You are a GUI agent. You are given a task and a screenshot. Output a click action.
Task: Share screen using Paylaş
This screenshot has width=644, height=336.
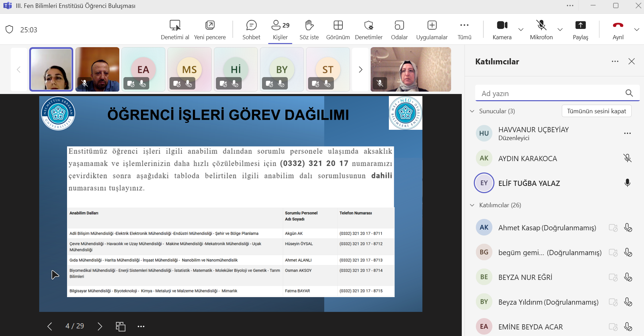coord(580,30)
